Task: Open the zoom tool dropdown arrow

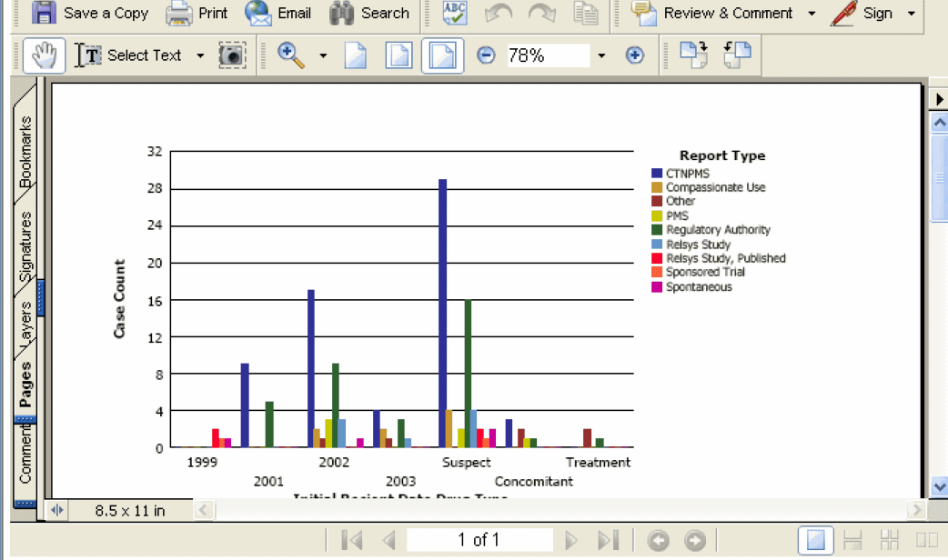Action: 323,56
